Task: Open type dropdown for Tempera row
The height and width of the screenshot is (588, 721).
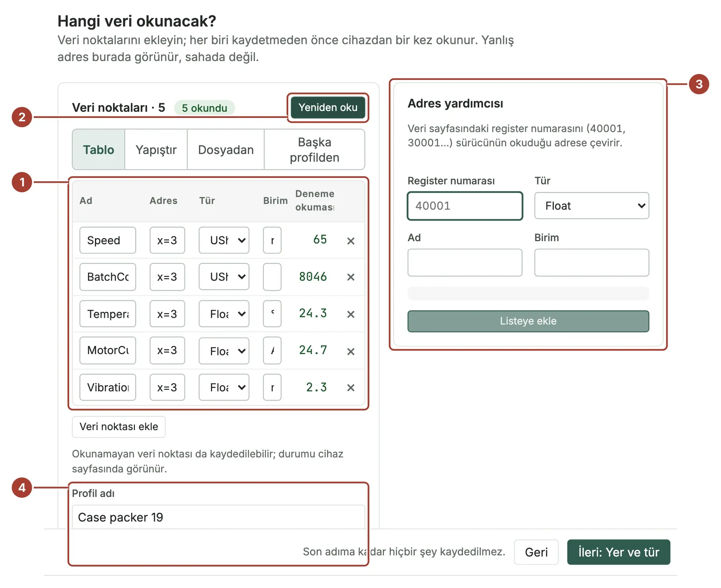Action: coord(224,314)
